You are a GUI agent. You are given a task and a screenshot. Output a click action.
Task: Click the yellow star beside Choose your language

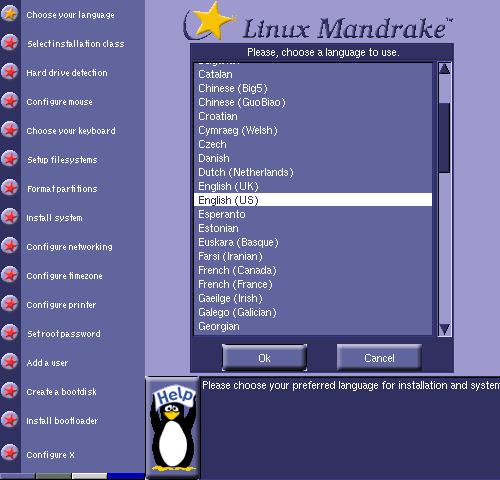pyautogui.click(x=10, y=14)
